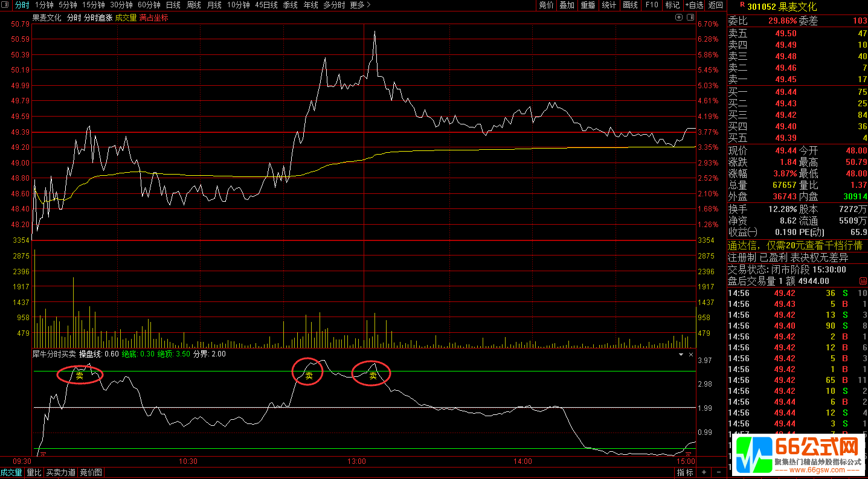The height and width of the screenshot is (479, 868).
Task: Click the 13:00 time marker on axis
Action: pyautogui.click(x=357, y=461)
